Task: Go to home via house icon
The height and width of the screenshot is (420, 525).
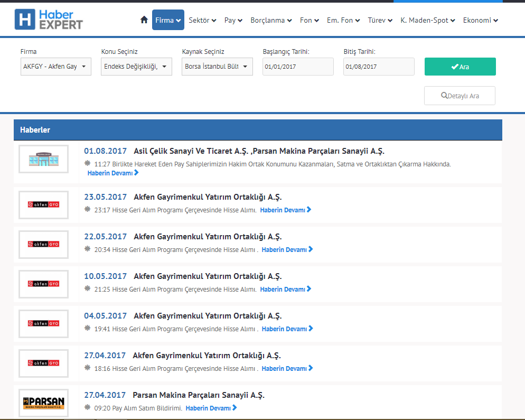Action: [144, 20]
